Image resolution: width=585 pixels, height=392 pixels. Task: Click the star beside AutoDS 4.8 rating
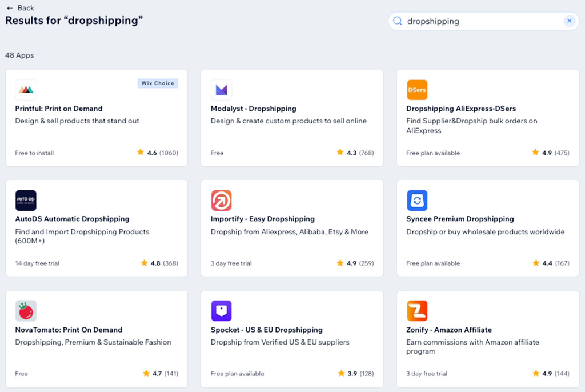coord(144,263)
